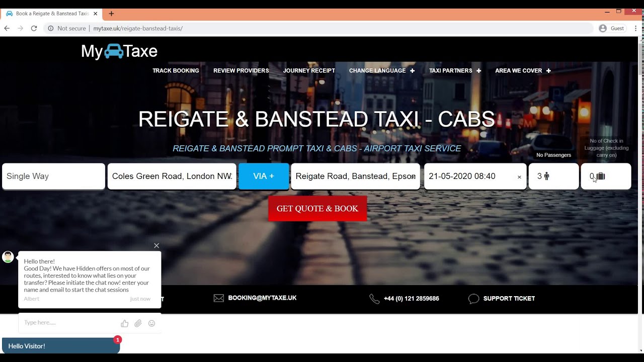Viewport: 644px width, 362px height.
Task: Clear the destination address field X
Action: [x=414, y=176]
